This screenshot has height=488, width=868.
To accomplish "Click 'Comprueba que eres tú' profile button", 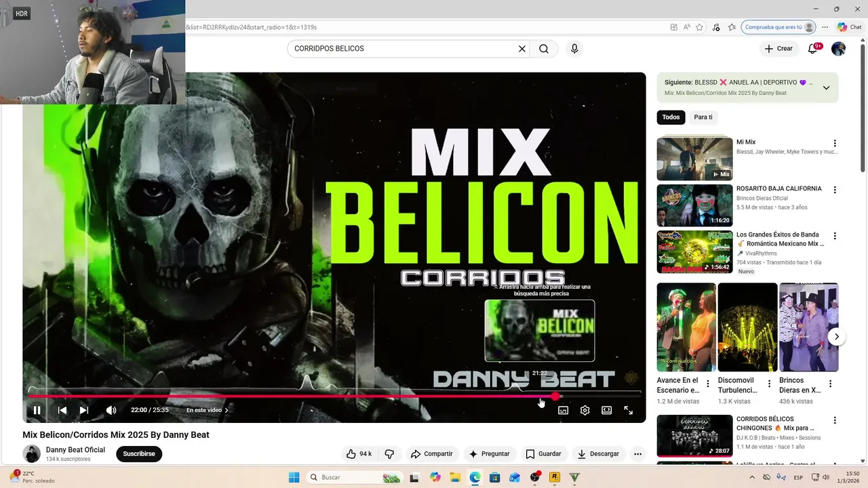I will pos(778,27).
